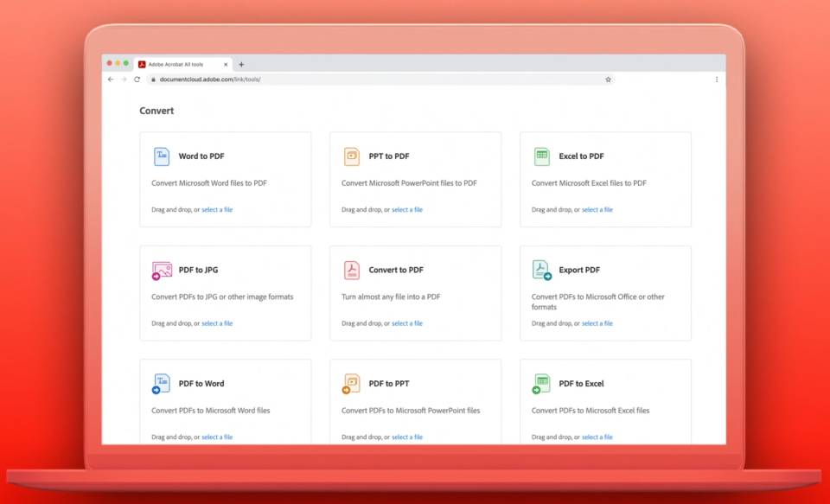
Task: Click the Convert to PDF icon
Action: coord(352,271)
